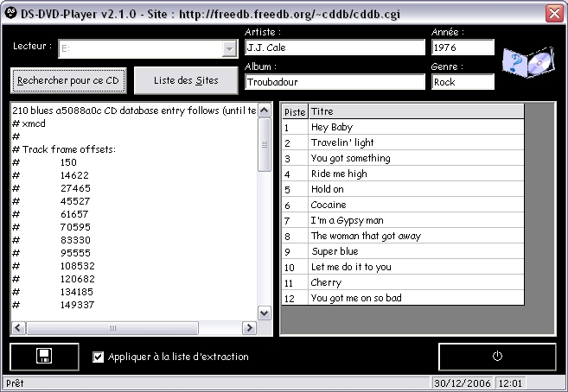
Task: Click the Genre field showing Rock
Action: [x=463, y=82]
